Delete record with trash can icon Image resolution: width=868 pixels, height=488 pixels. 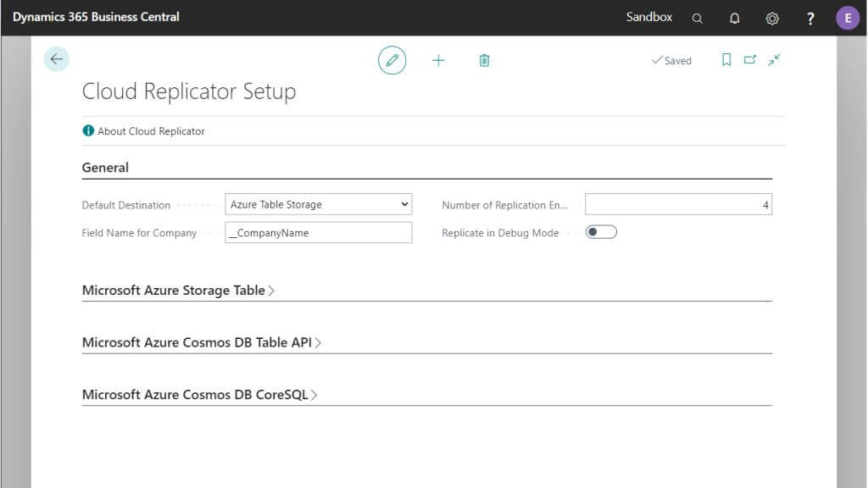point(484,60)
